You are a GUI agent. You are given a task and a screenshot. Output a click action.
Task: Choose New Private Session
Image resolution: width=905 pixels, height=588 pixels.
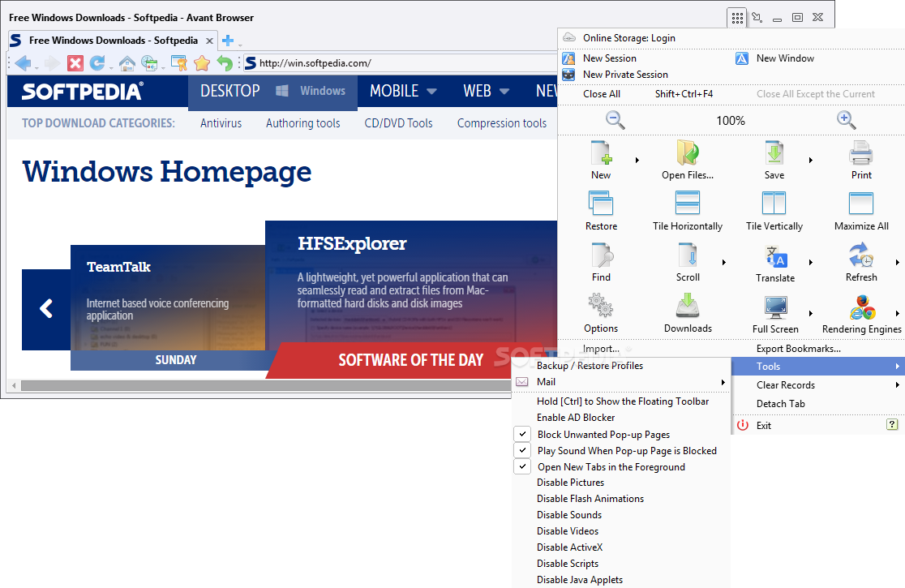625,75
